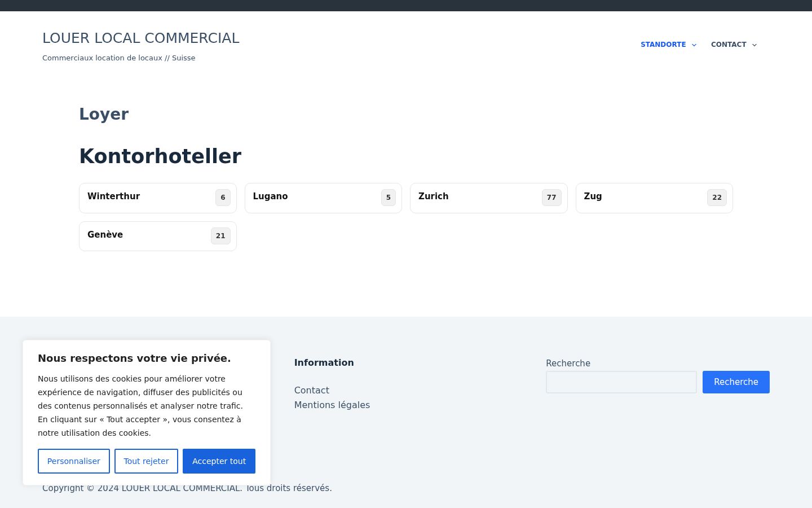
Task: Click the Loyer heading text
Action: 104,114
